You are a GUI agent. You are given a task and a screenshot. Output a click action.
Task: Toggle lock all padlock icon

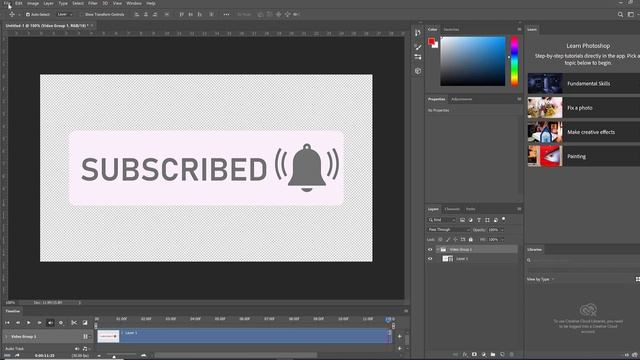click(x=471, y=240)
